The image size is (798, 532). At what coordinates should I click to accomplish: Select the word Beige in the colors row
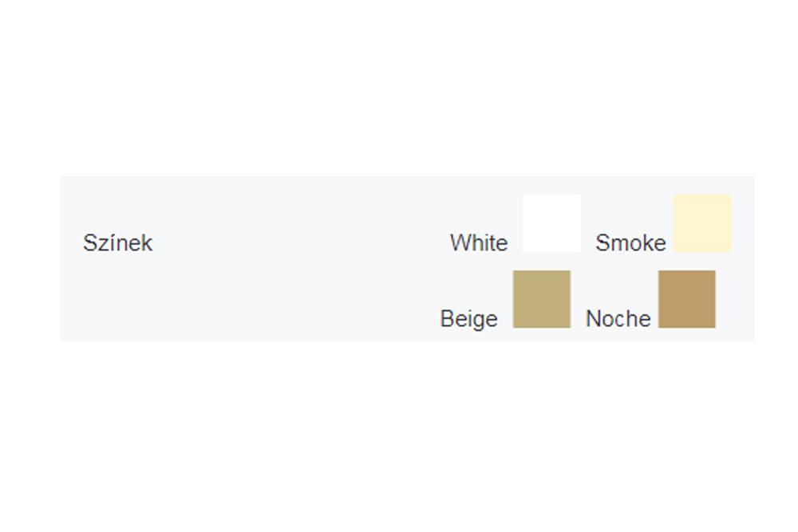pyautogui.click(x=468, y=319)
